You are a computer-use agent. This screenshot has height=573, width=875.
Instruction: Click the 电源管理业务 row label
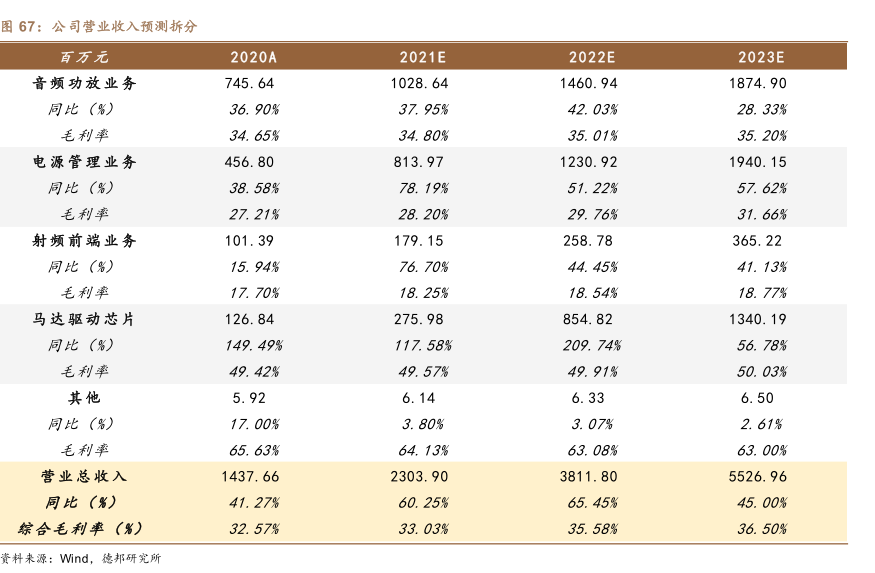[x=85, y=161]
